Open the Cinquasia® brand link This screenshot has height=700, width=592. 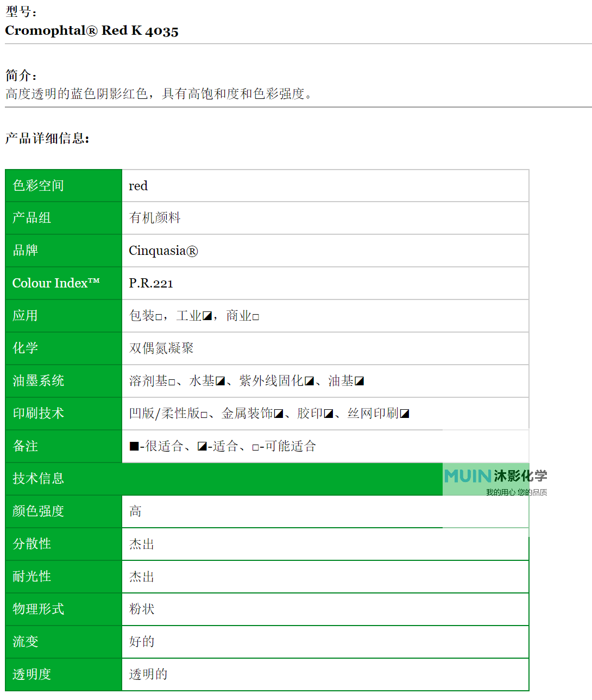[x=163, y=251]
